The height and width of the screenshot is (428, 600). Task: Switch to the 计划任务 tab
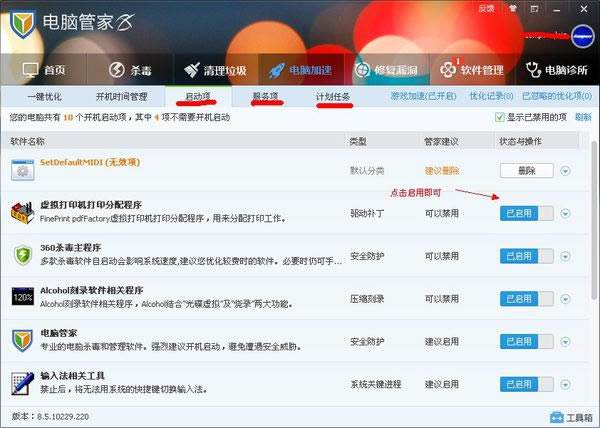coord(333,97)
